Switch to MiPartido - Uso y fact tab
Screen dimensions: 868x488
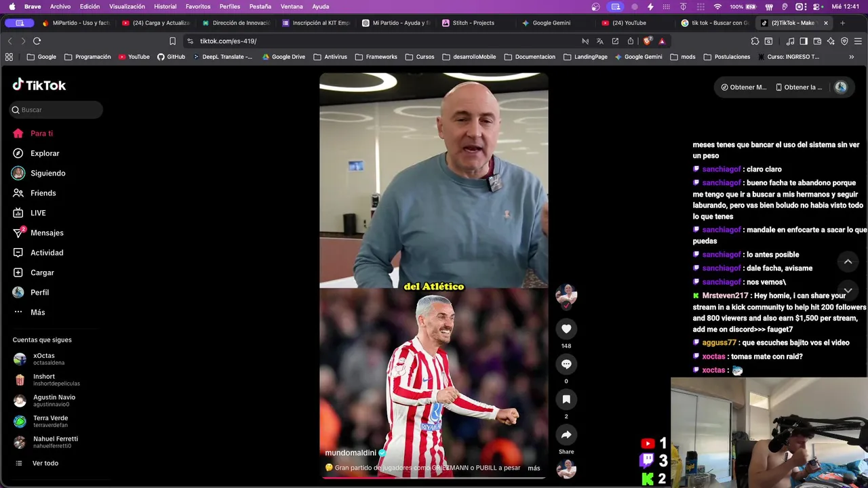[76, 22]
